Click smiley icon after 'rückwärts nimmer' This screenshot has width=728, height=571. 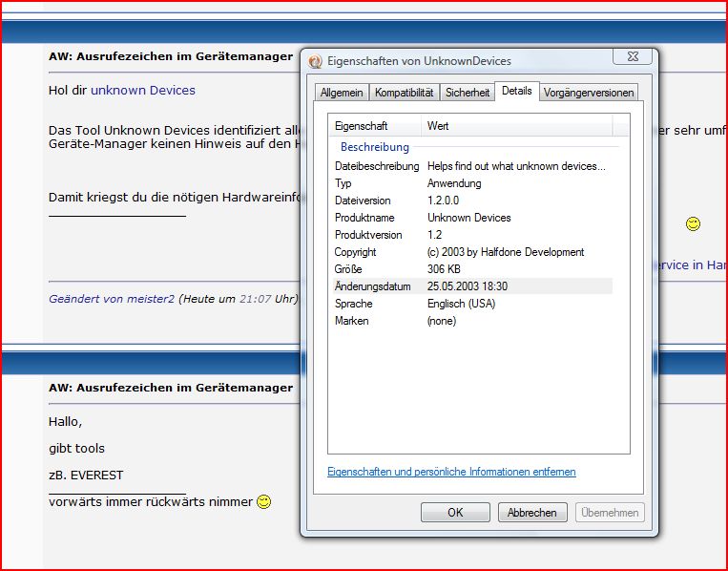tap(263, 502)
